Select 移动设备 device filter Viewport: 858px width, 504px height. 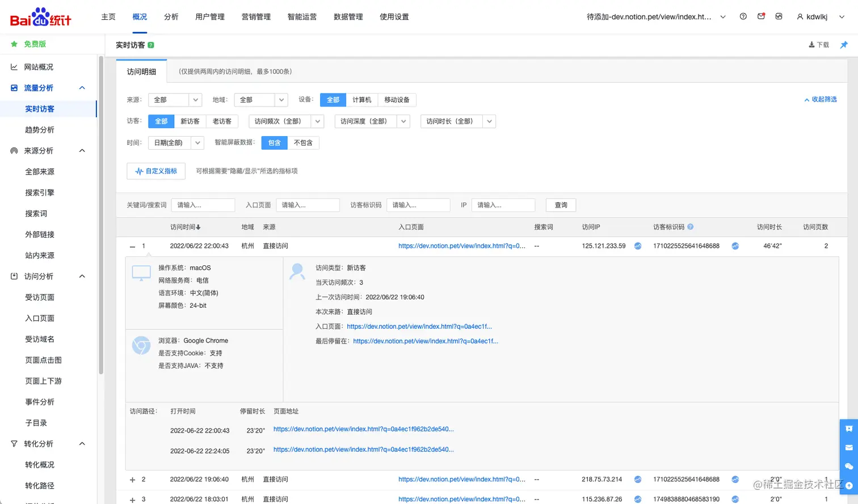click(397, 100)
